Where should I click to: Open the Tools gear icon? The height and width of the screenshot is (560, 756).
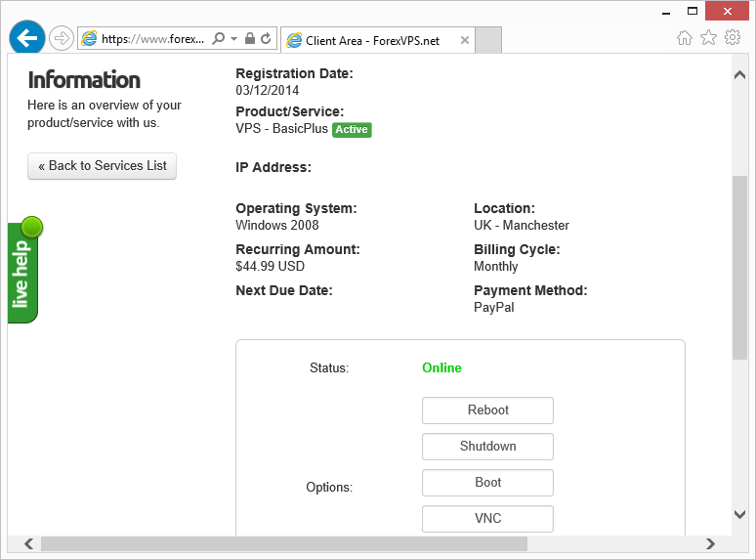(733, 38)
